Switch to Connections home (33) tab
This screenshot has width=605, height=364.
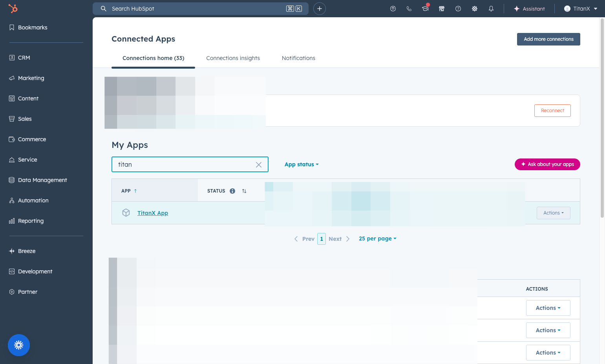153,58
